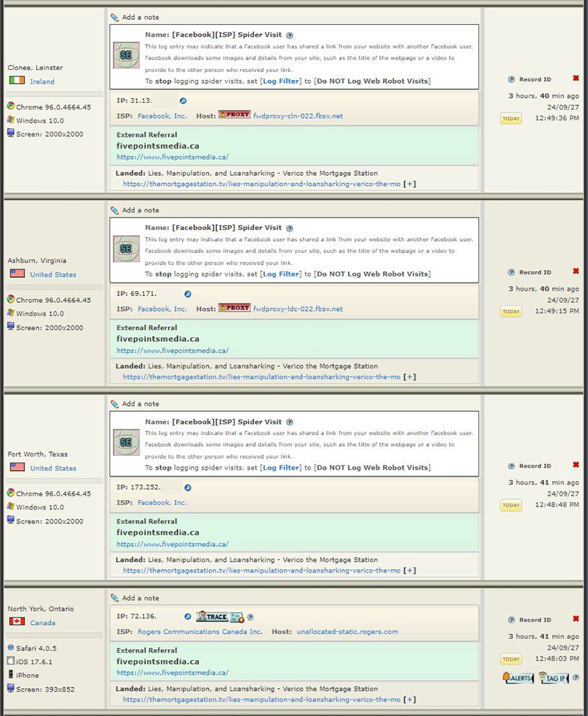Screen dimensions: 588x716
Task: Open the help icon beside TAG IP
Action: tap(576, 678)
